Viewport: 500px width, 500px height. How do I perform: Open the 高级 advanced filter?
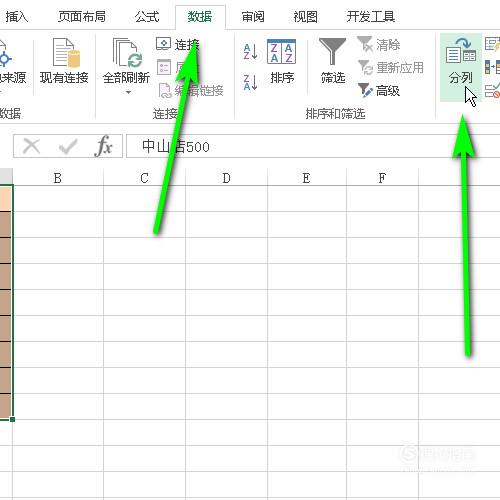click(379, 90)
